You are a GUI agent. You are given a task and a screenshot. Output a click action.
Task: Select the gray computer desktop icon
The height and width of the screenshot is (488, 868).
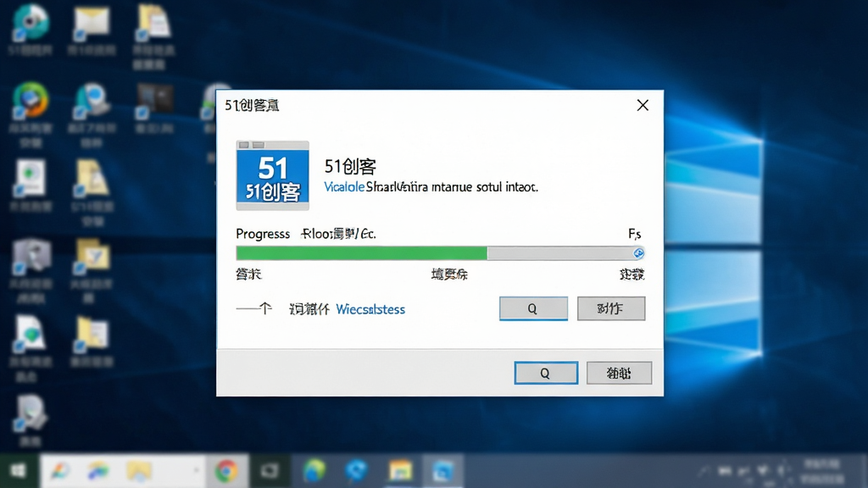31,257
